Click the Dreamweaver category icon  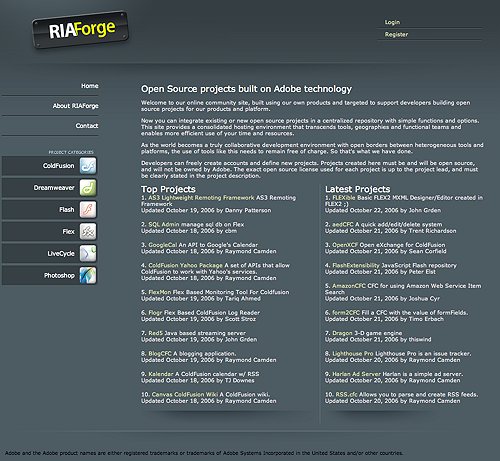[88, 188]
